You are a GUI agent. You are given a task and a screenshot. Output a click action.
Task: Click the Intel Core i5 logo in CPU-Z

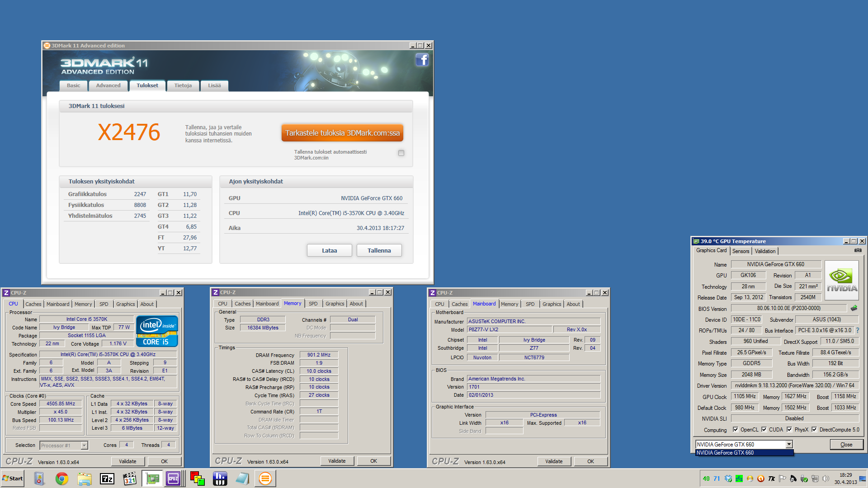click(157, 331)
